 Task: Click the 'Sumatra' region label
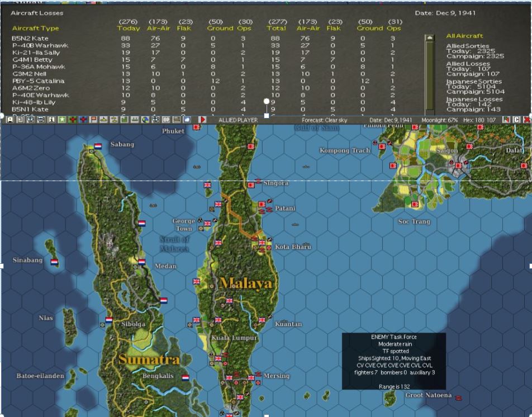pyautogui.click(x=149, y=359)
